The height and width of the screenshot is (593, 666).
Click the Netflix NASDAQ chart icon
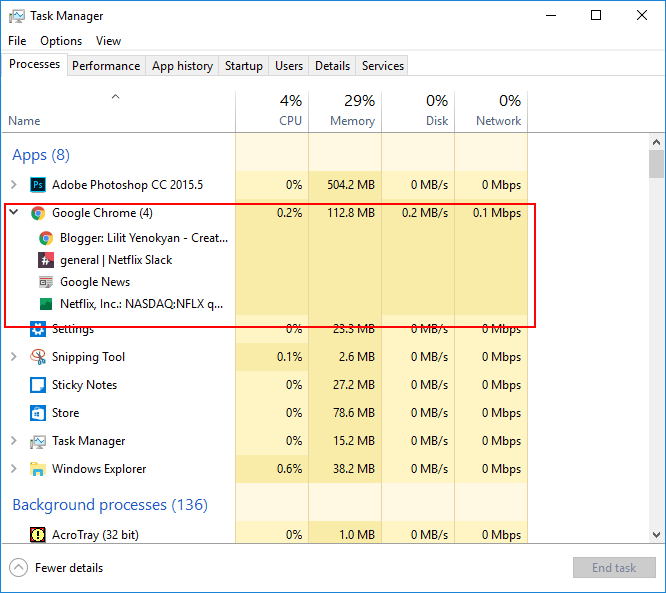[x=46, y=304]
